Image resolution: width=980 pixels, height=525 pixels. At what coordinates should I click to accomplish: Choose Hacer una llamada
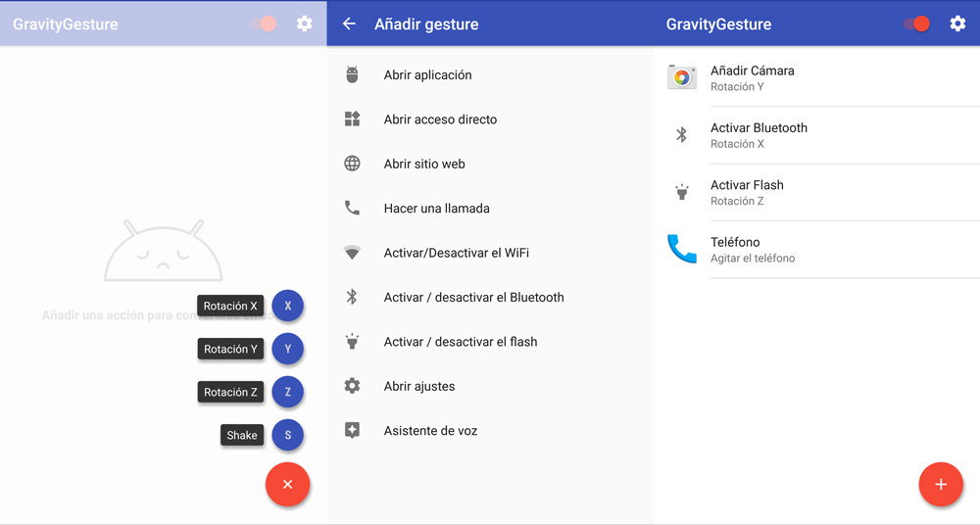(436, 209)
